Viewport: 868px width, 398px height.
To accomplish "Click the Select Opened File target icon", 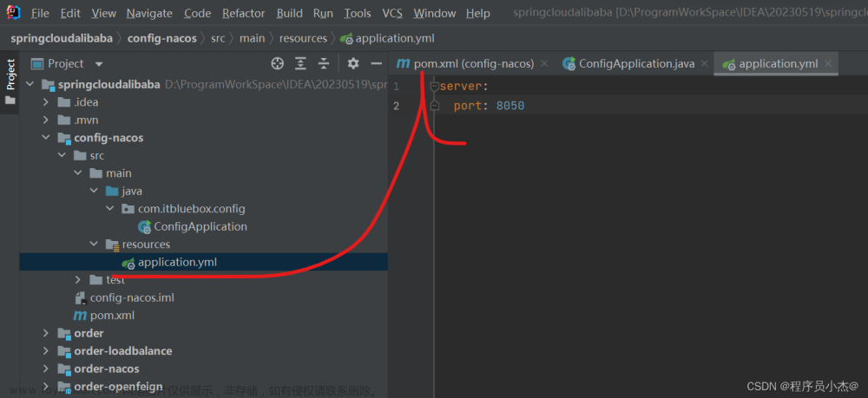I will 278,64.
